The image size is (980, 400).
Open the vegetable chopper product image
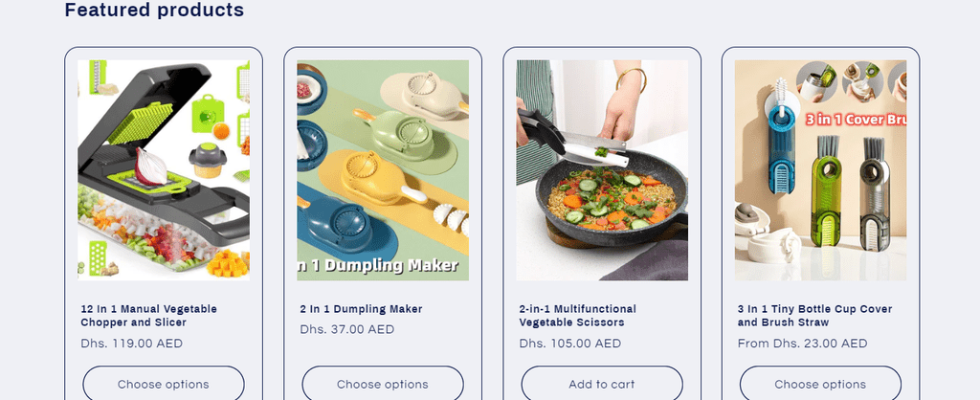[x=164, y=170]
